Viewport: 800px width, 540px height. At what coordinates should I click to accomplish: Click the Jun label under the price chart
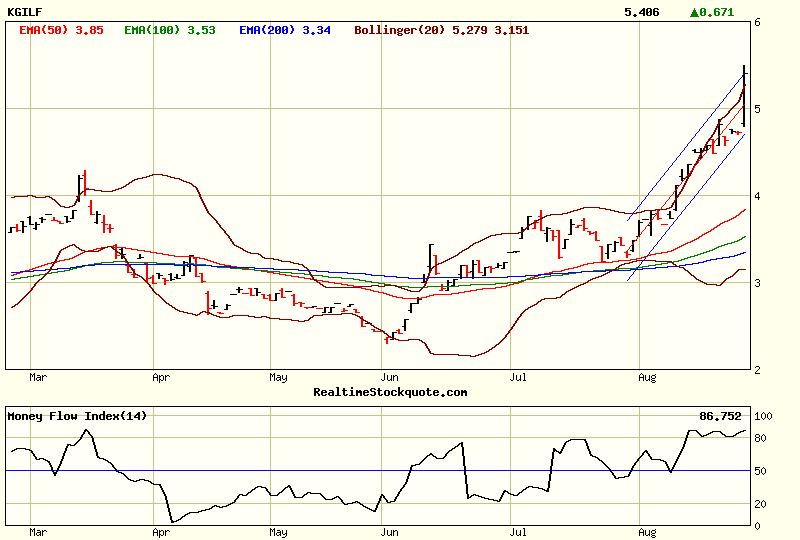(x=389, y=377)
